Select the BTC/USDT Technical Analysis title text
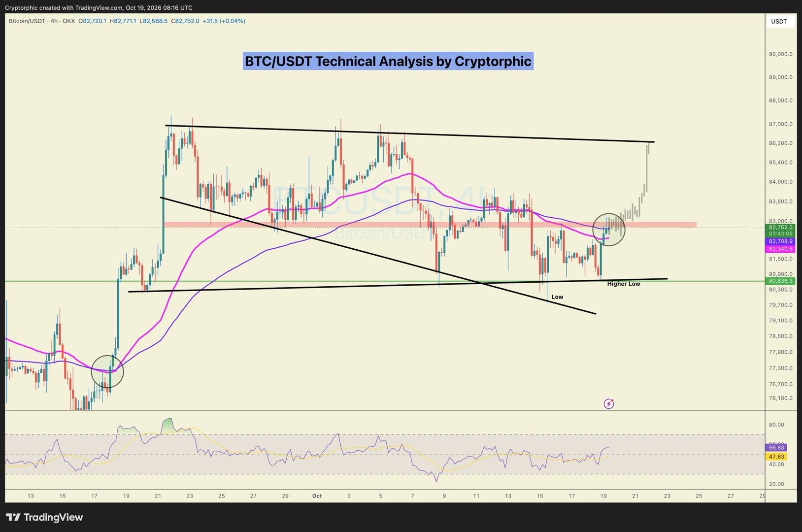 388,61
